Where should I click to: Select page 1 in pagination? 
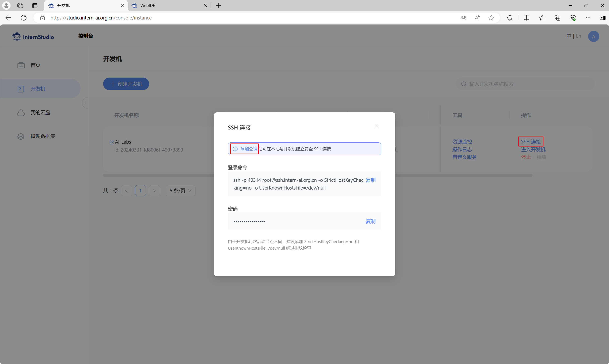click(140, 191)
